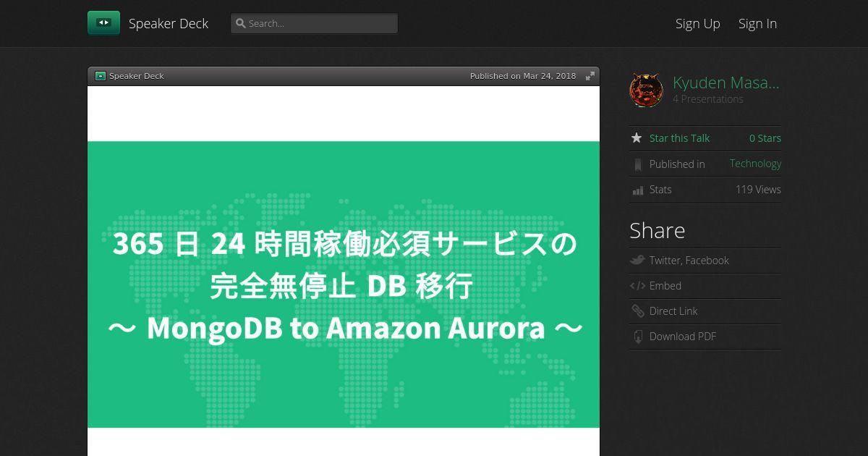Image resolution: width=868 pixels, height=456 pixels.
Task: Open the Sign In page
Action: (757, 23)
